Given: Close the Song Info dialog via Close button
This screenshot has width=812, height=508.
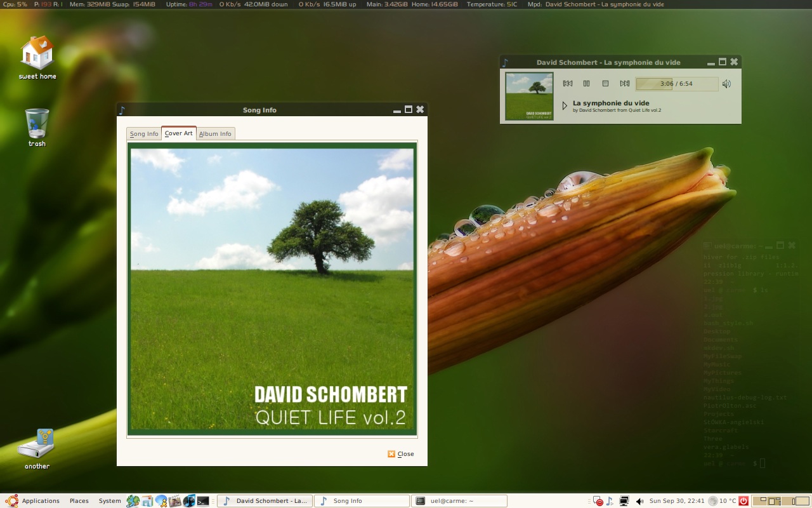Looking at the screenshot, I should 401,454.
